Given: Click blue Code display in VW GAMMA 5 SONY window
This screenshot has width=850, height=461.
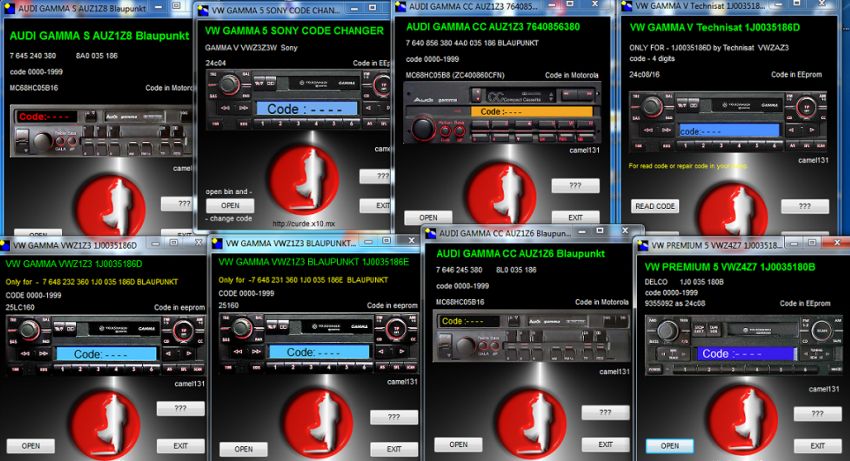Looking at the screenshot, I should pos(307,108).
